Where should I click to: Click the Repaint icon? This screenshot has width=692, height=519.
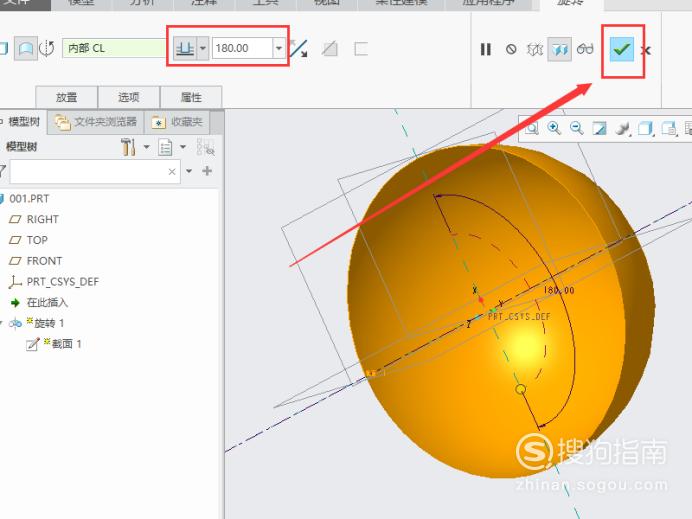pos(599,128)
